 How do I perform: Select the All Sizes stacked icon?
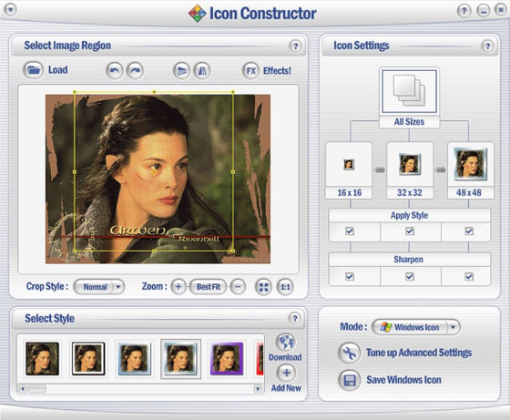(x=409, y=91)
